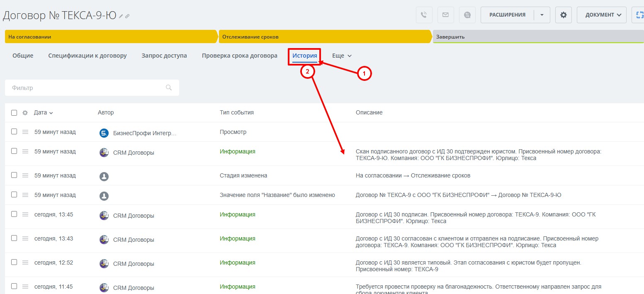Viewport: 644px width, 294px height.
Task: Open the chat bubble icon
Action: click(x=467, y=15)
